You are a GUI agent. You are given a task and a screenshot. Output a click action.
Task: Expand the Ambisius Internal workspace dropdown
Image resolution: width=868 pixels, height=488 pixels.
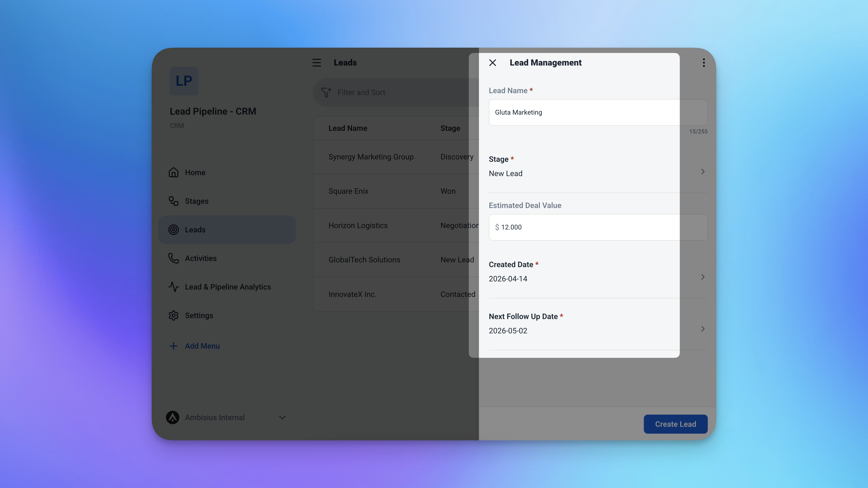[282, 417]
